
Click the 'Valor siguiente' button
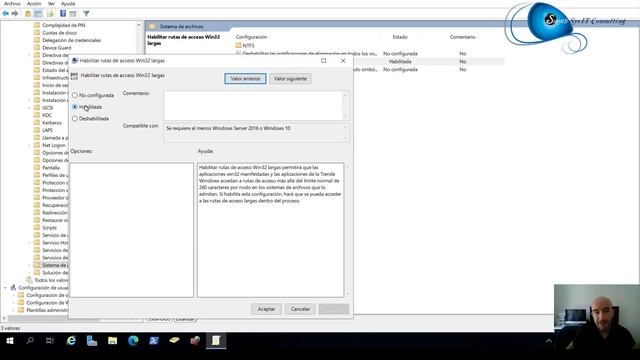(290, 79)
